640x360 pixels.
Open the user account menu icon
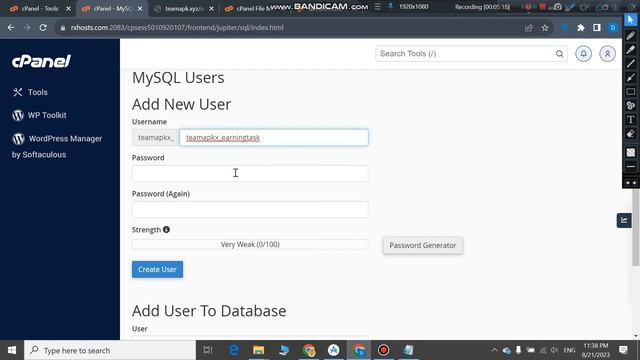[607, 54]
